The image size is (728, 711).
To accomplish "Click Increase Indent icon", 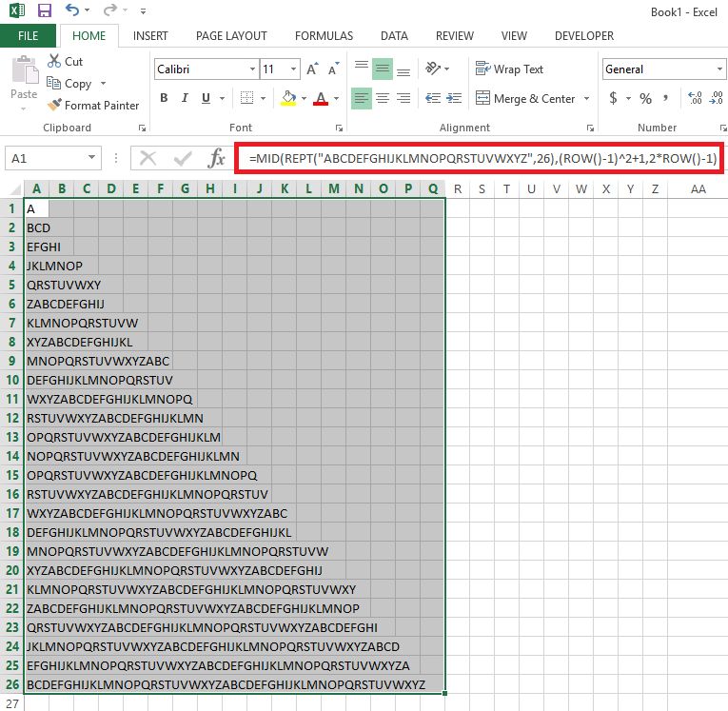I will 454,98.
